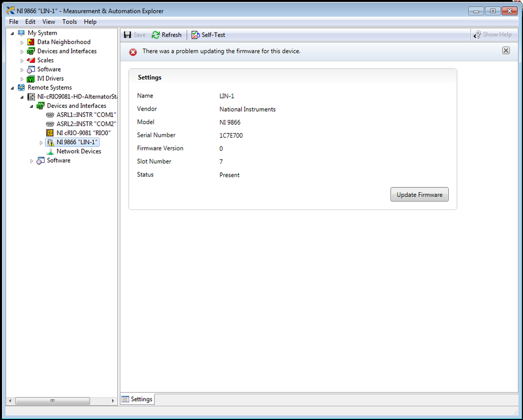Expand the Data Neighborhood node
The image size is (523, 420).
click(22, 42)
